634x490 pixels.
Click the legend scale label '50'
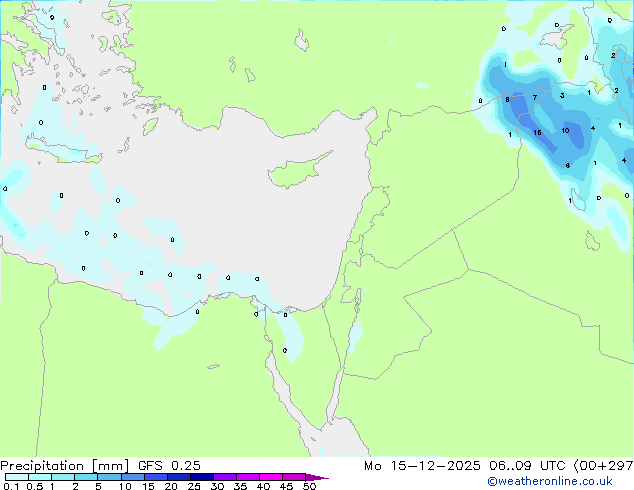point(309,486)
